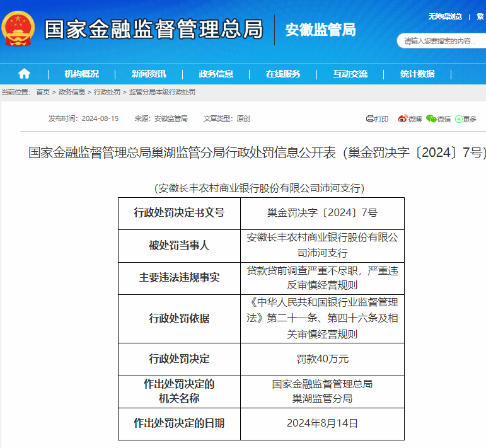This screenshot has height=448, width=486.
Task: Open 互动交流 navigation item
Action: tap(350, 74)
